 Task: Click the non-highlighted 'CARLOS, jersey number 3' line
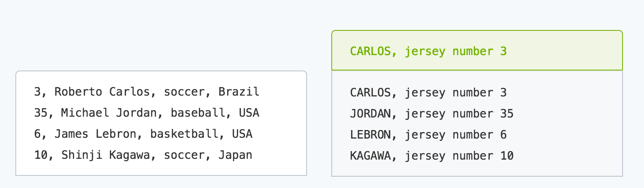coord(428,92)
